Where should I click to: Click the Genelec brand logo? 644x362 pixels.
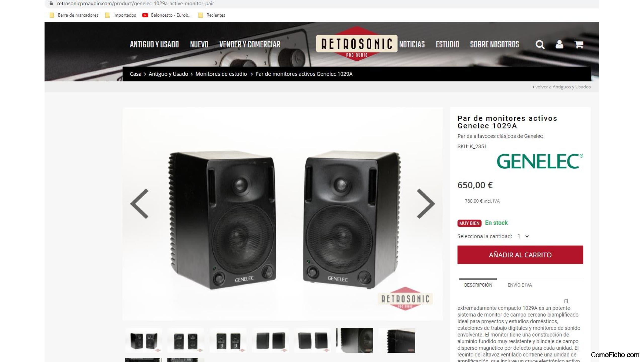coord(540,161)
